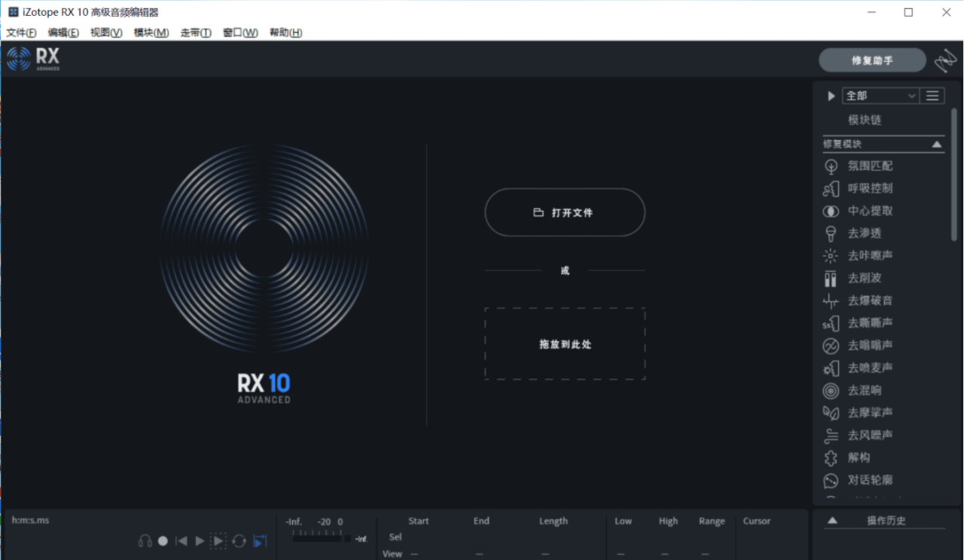Click the 修复助手 button
The width and height of the screenshot is (964, 560).
[872, 60]
